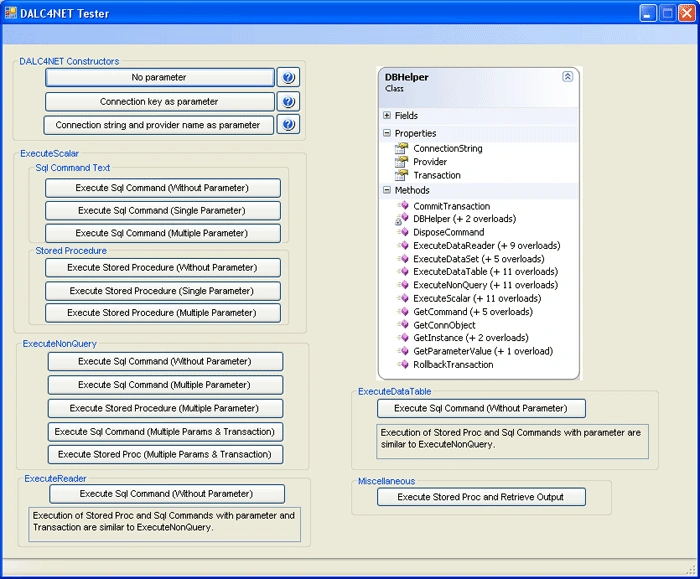Collapse the DBHelper class box via chevron icon
Viewport: 700px width, 579px height.
click(x=567, y=76)
